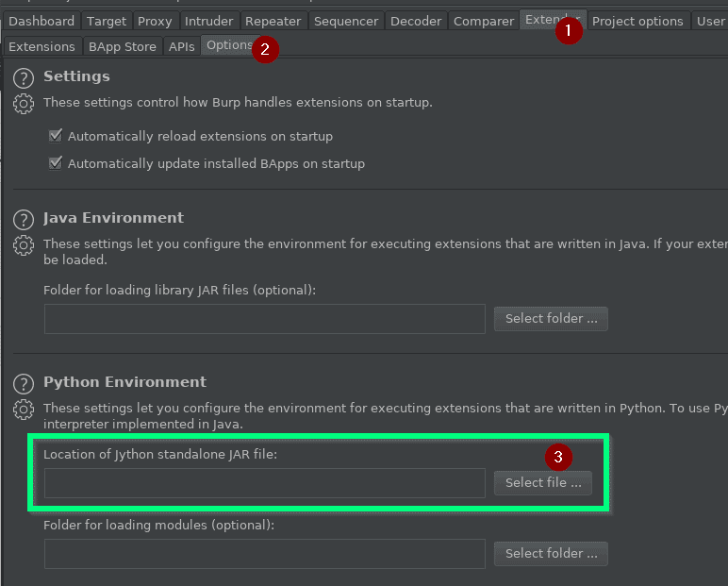Image resolution: width=728 pixels, height=586 pixels.
Task: Click label 'Folder for loading modules (optional):'
Action: [158, 525]
